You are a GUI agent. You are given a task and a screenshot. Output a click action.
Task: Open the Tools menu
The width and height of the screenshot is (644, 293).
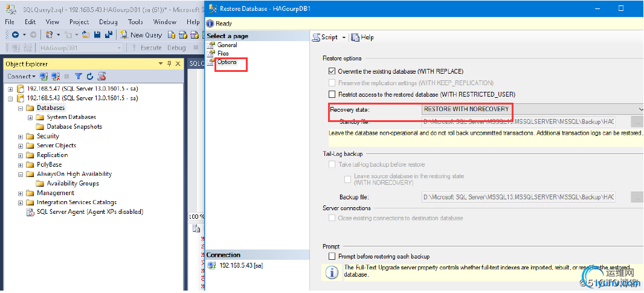pyautogui.click(x=135, y=22)
